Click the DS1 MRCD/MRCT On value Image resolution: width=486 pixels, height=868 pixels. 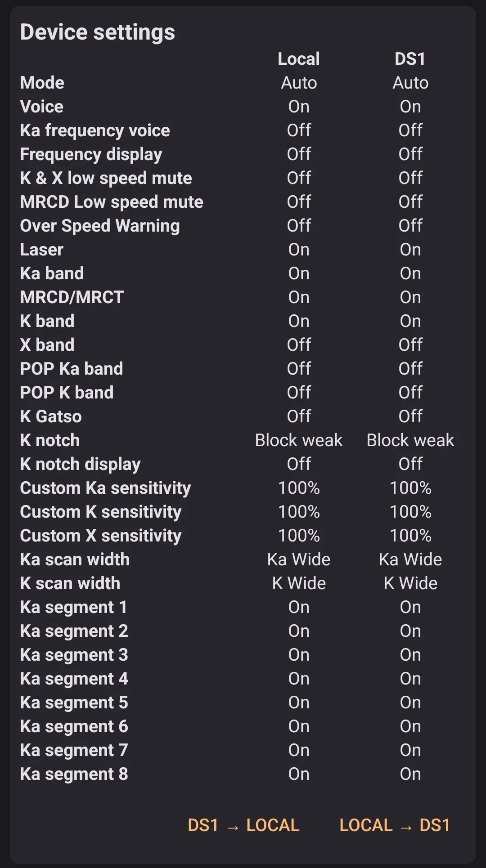(410, 297)
